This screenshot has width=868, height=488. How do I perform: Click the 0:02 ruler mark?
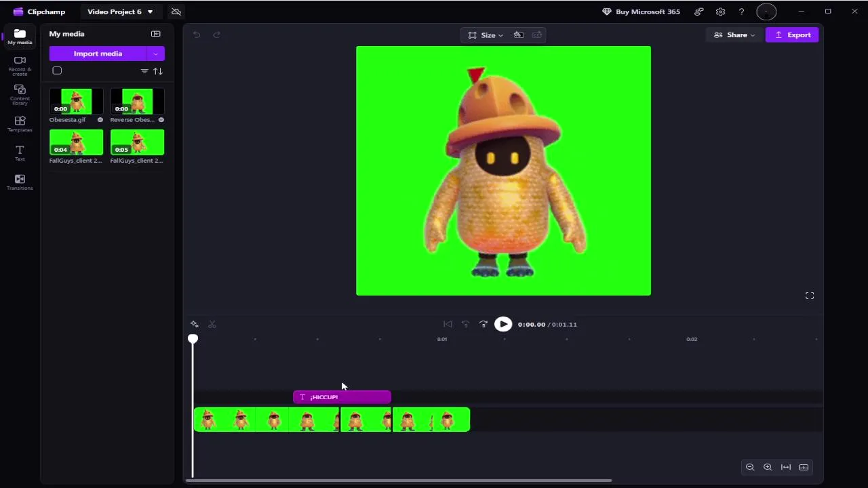click(x=692, y=339)
